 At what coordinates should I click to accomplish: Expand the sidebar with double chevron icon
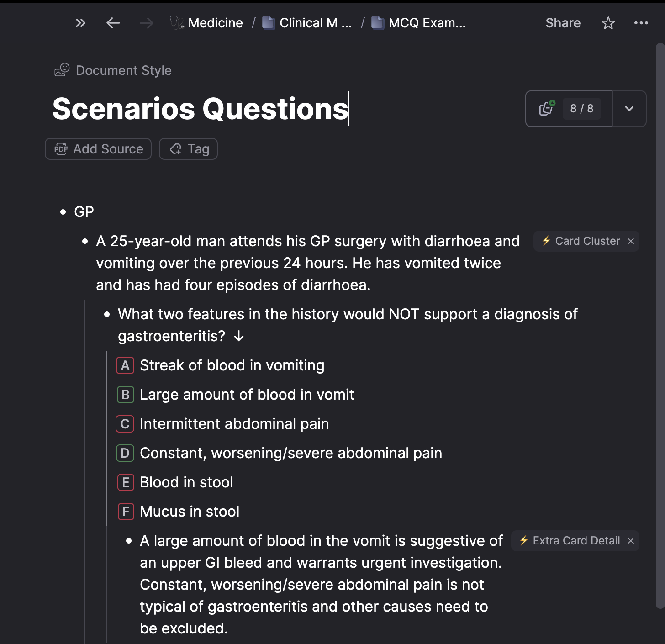[80, 23]
